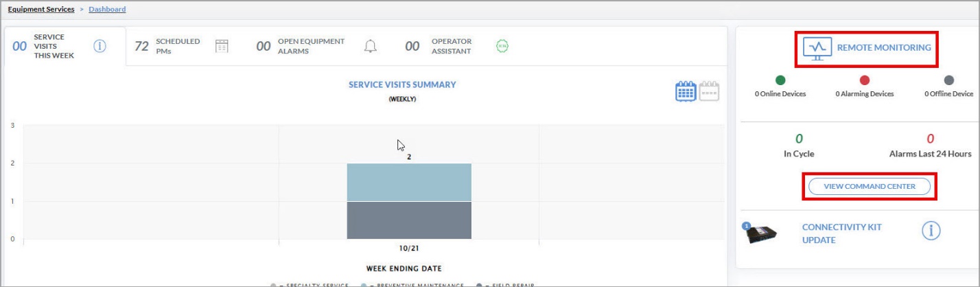Click the Scheduled PMs calendar icon

(221, 46)
